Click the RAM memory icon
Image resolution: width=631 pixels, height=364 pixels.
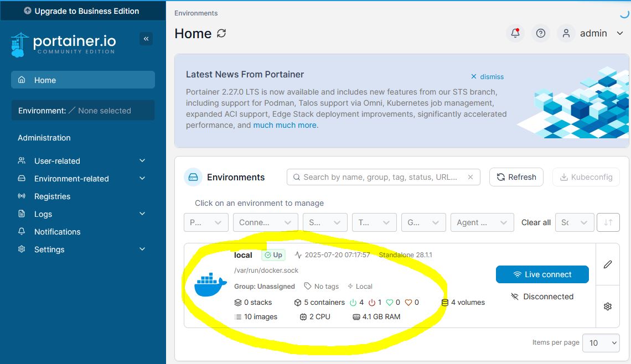(356, 317)
